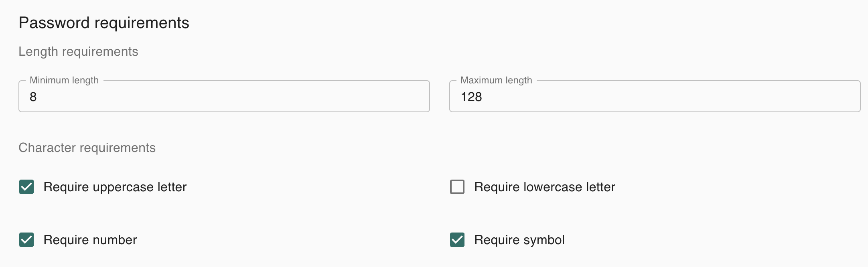This screenshot has width=868, height=267.
Task: Focus the Maximum length input field
Action: point(655,97)
